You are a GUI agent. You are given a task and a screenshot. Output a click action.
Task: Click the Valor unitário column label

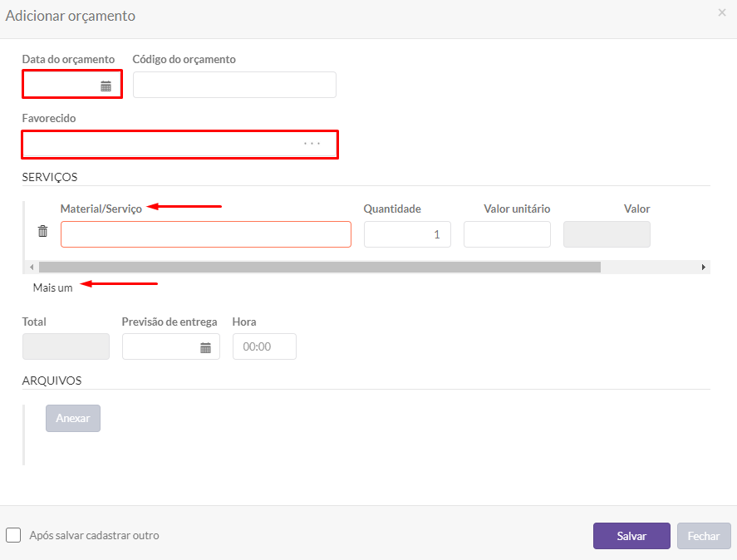tap(517, 209)
